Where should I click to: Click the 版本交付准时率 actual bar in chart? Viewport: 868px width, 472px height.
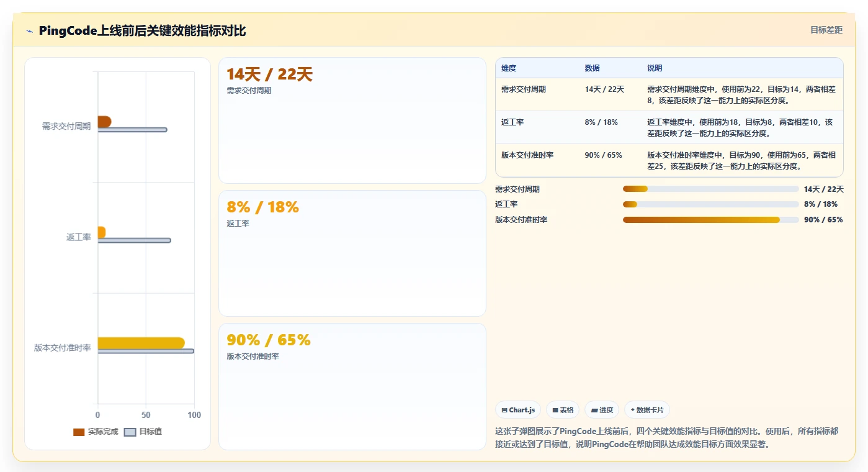coord(141,343)
